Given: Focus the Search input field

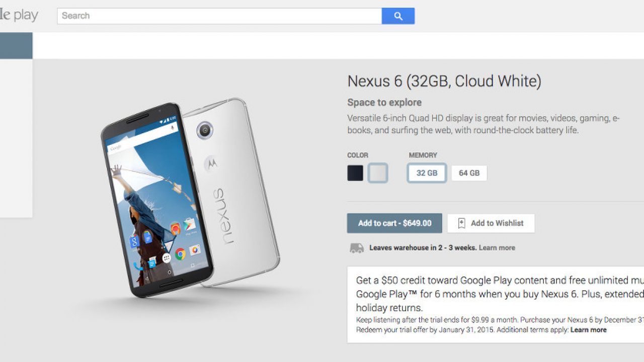Looking at the screenshot, I should (219, 16).
